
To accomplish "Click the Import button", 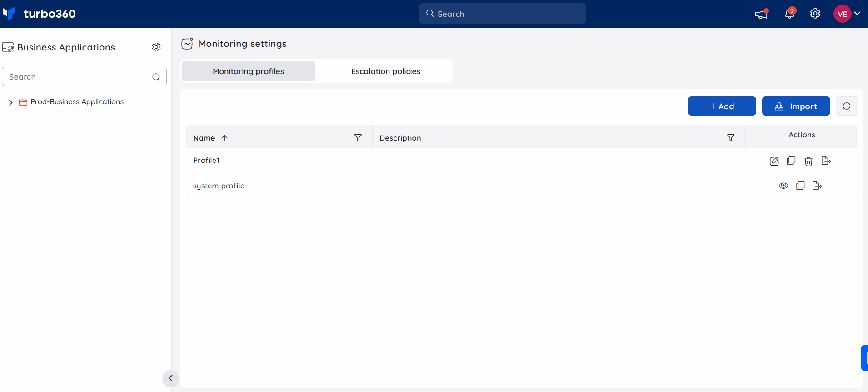I will (796, 106).
